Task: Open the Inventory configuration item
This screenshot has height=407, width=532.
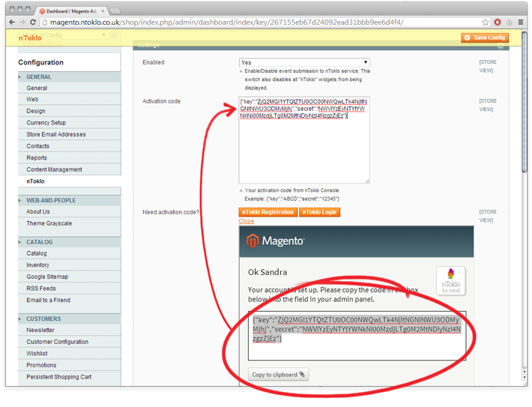Action: [38, 265]
